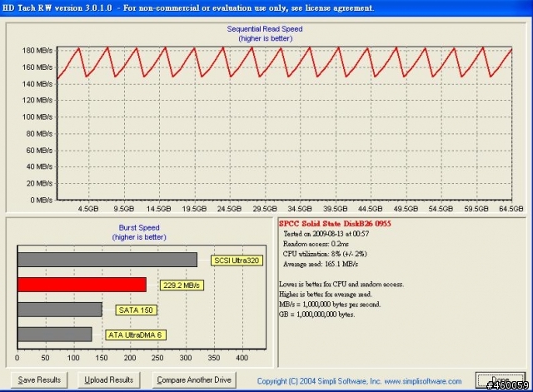Click the Save Results button

[39, 380]
